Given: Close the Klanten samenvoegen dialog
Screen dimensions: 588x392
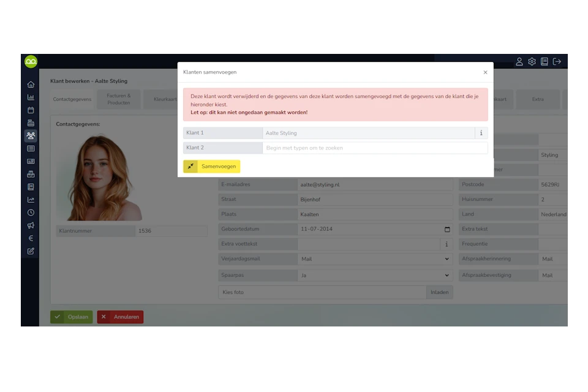Looking at the screenshot, I should pos(485,72).
